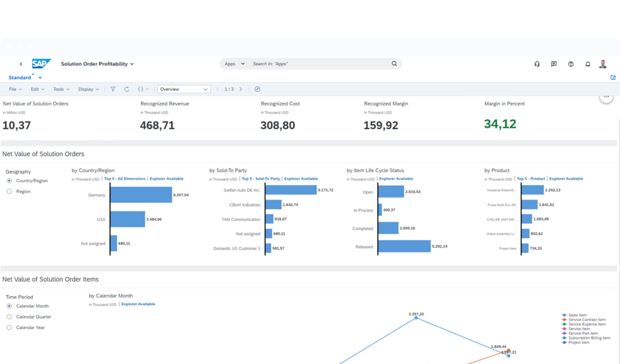Click inside the Search In Apps field

click(298, 64)
